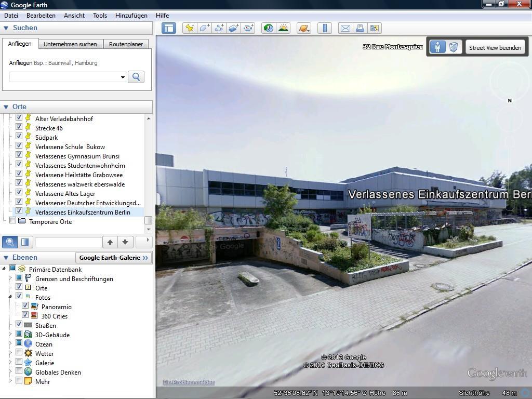Move selected place up arrow

click(110, 242)
